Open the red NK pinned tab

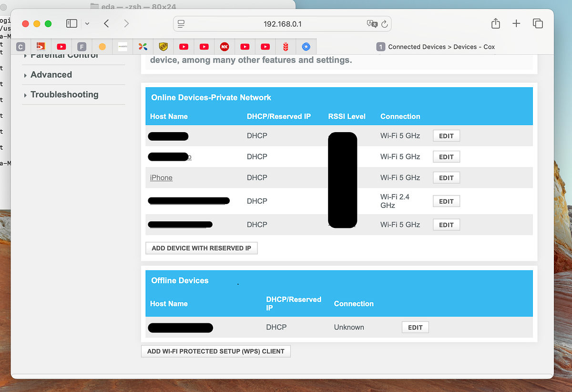pyautogui.click(x=225, y=47)
